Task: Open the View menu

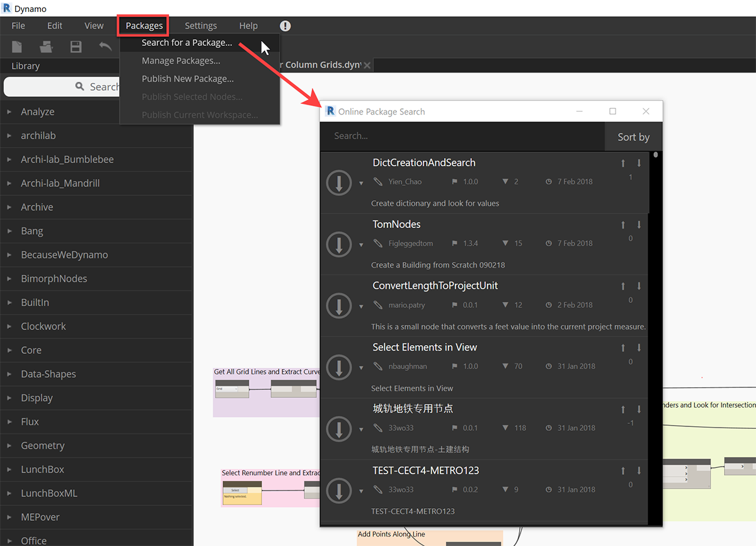Action: tap(94, 26)
